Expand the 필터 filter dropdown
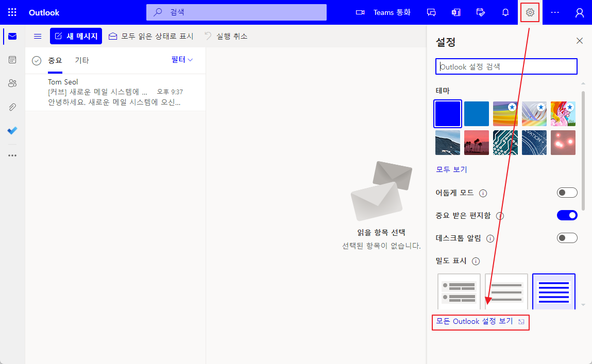Image resolution: width=592 pixels, height=364 pixels. 182,60
